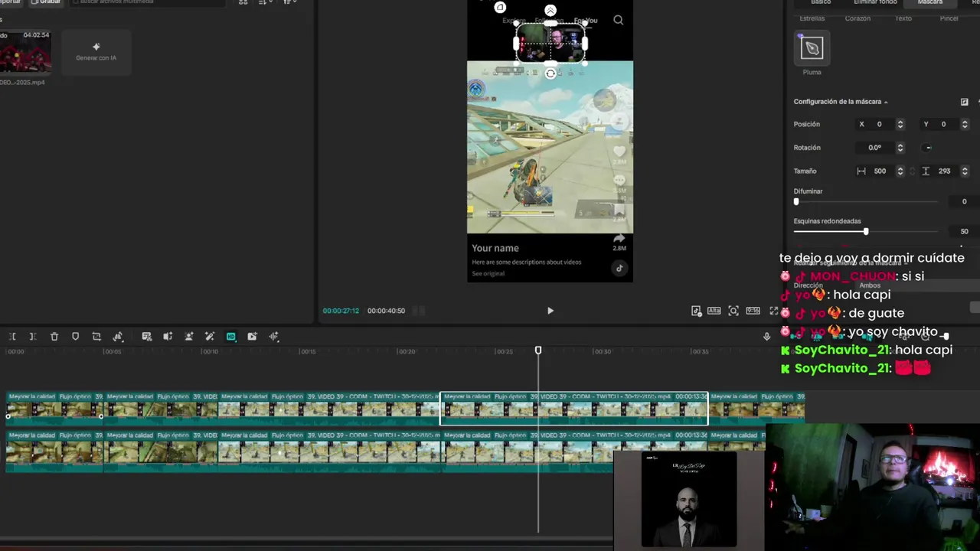Screen dimensions: 980x551
Task: Click the AI portrait effects icon
Action: point(189,337)
